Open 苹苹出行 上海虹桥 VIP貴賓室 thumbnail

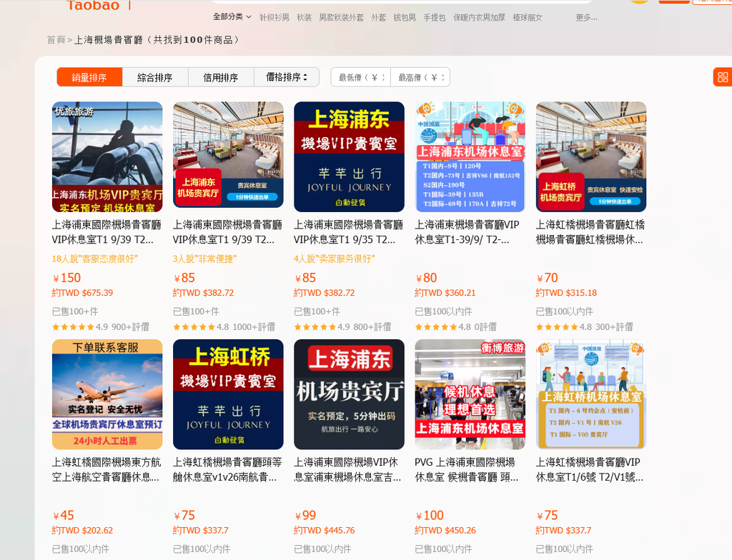point(228,394)
